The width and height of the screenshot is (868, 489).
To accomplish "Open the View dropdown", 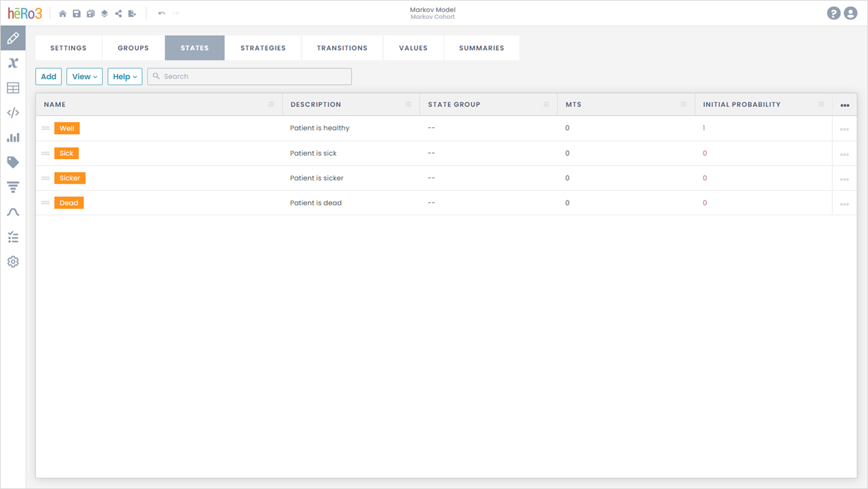I will click(85, 77).
